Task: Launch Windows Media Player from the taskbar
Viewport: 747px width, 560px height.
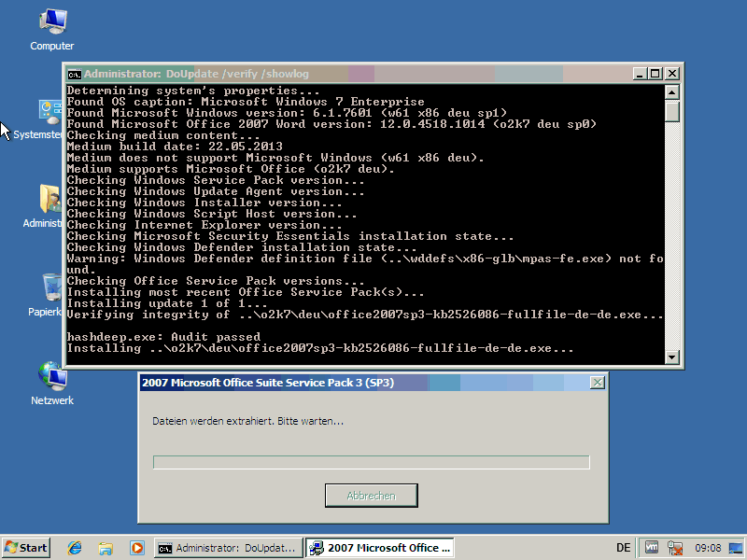Action: pyautogui.click(x=136, y=548)
